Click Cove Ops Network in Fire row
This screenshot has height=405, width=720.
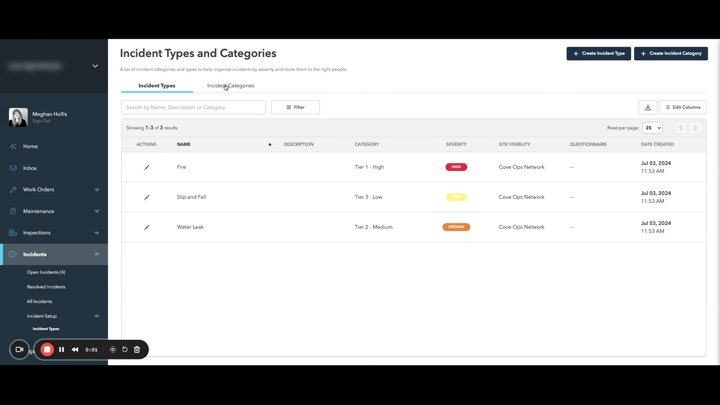(521, 167)
